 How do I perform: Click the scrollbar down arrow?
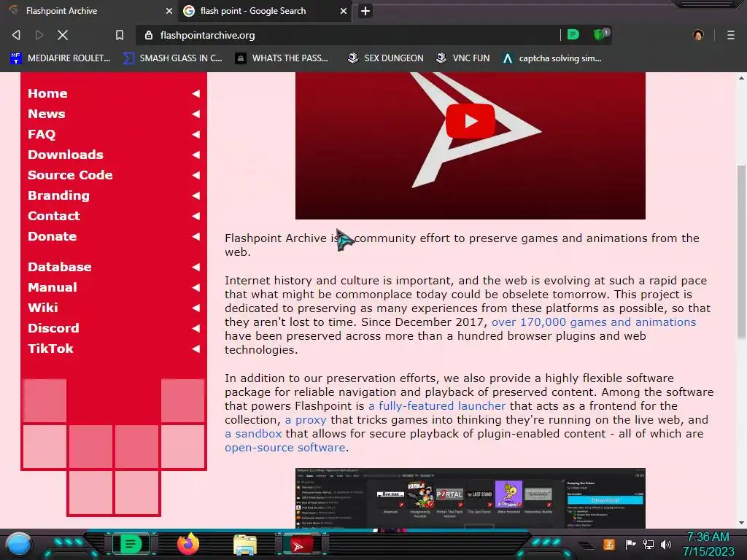tap(741, 523)
